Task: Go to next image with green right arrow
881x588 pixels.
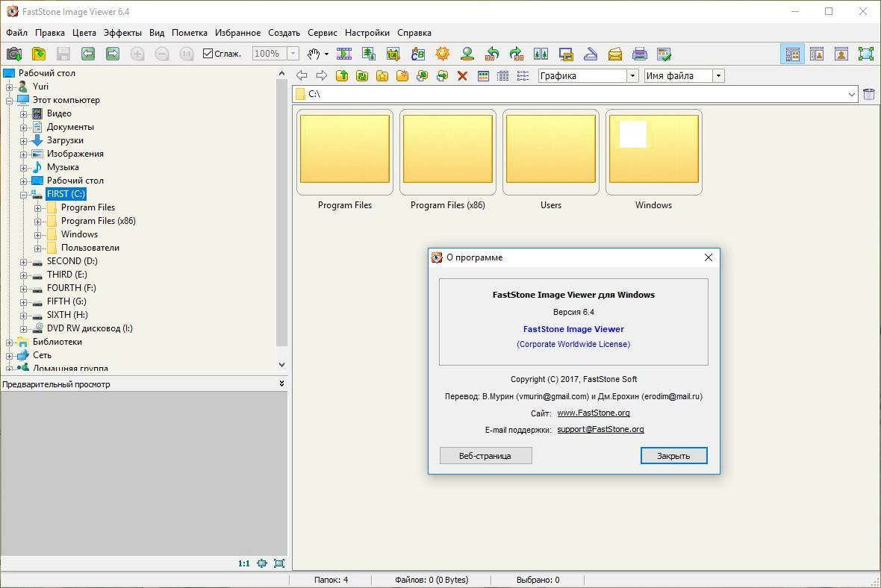Action: click(x=113, y=54)
